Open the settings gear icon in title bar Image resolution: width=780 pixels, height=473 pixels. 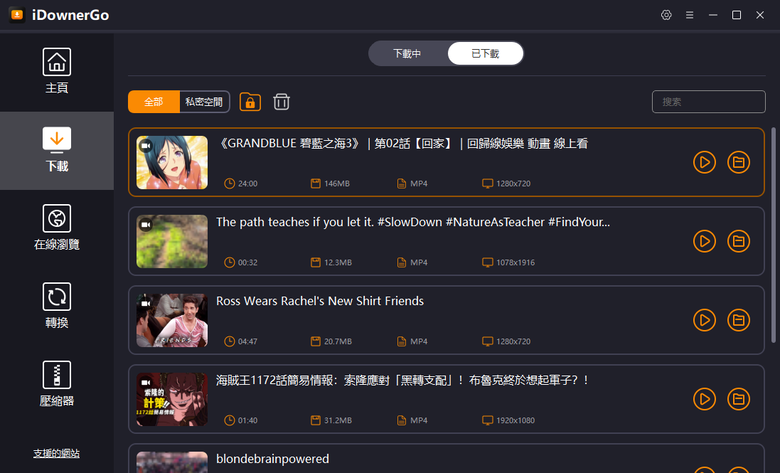click(666, 15)
